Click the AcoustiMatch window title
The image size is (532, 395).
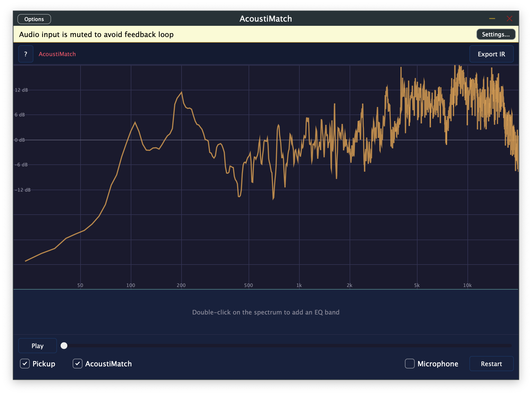(x=266, y=19)
